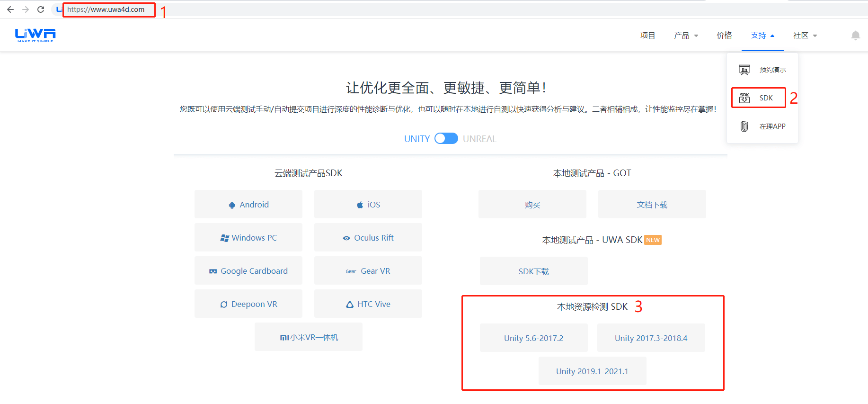Click the Xiaomi MI logo icon

pos(284,338)
